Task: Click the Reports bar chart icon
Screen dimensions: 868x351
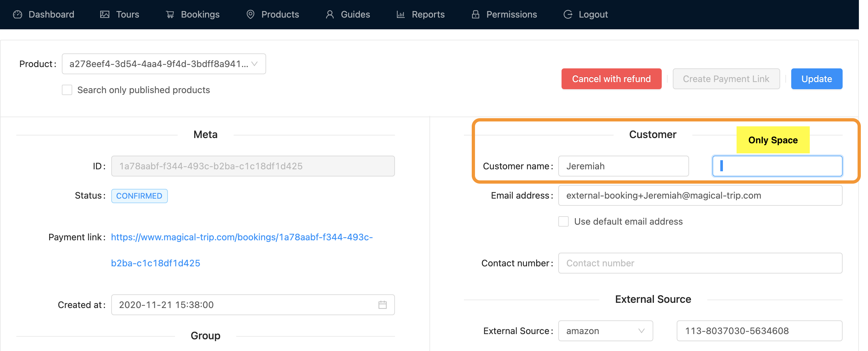Action: coord(400,15)
